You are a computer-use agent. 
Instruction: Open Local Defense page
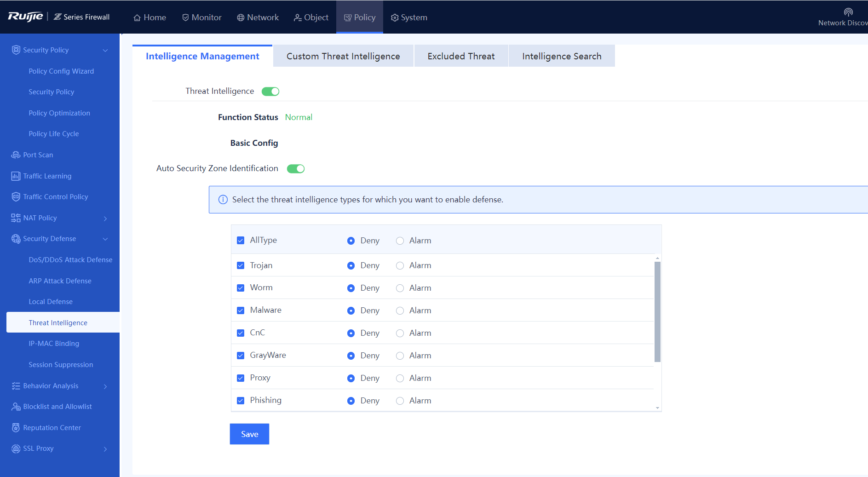click(x=51, y=301)
